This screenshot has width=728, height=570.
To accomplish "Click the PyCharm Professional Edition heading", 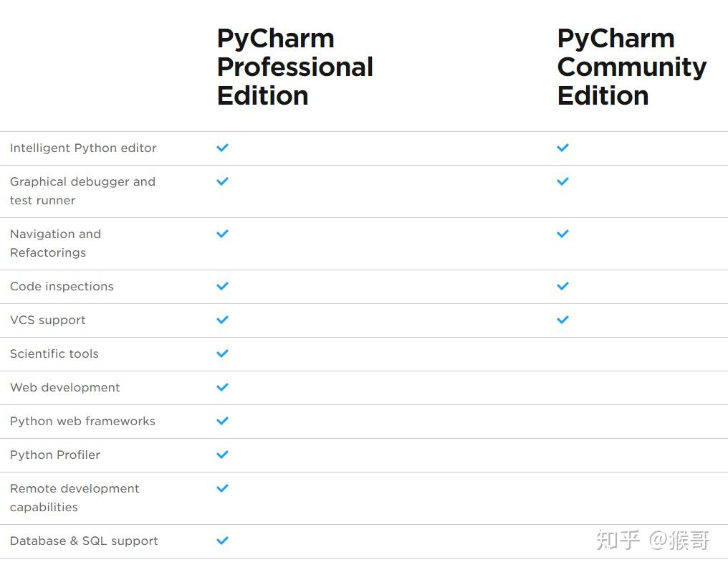I will 294,67.
